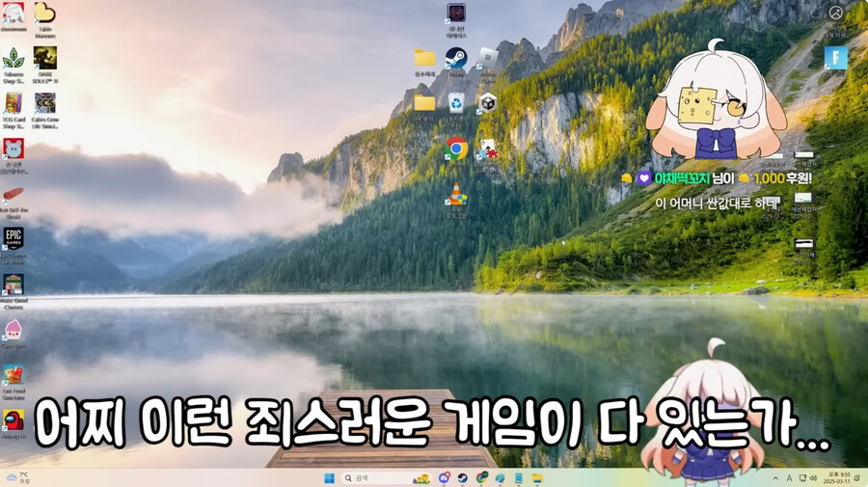Launch the pink cupcake Cake Bash icon
Screen dimensions: 868x487
[14, 330]
